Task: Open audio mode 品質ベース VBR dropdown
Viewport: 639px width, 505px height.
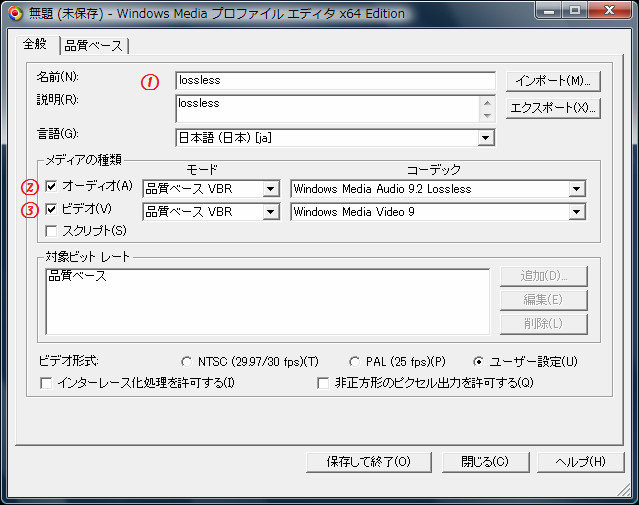Action: coord(270,188)
